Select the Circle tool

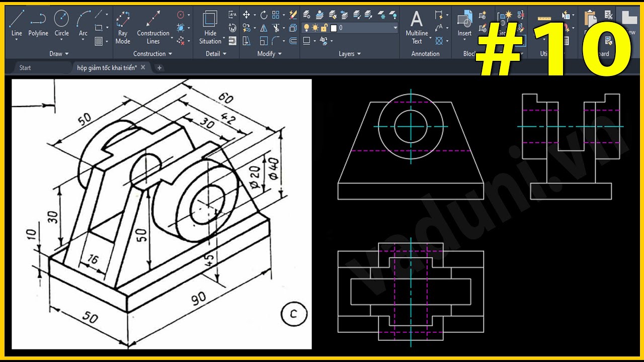pyautogui.click(x=61, y=24)
